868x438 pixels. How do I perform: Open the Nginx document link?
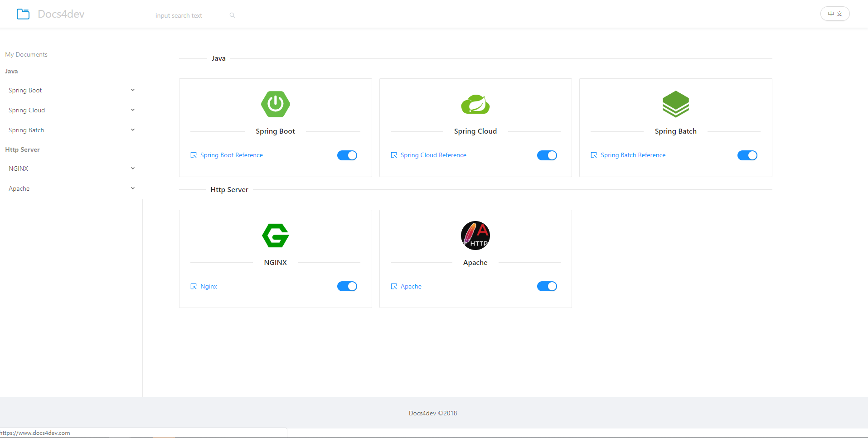pyautogui.click(x=209, y=286)
